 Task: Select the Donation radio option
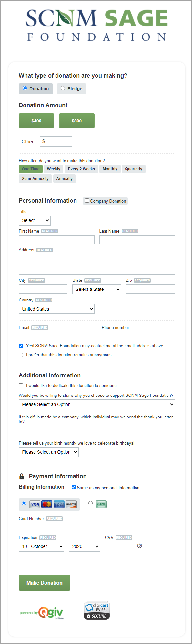point(25,88)
